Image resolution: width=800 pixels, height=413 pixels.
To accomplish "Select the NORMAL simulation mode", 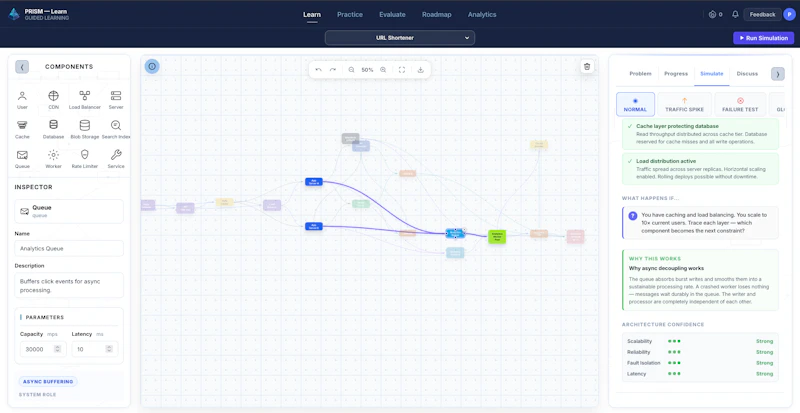I will (635, 105).
